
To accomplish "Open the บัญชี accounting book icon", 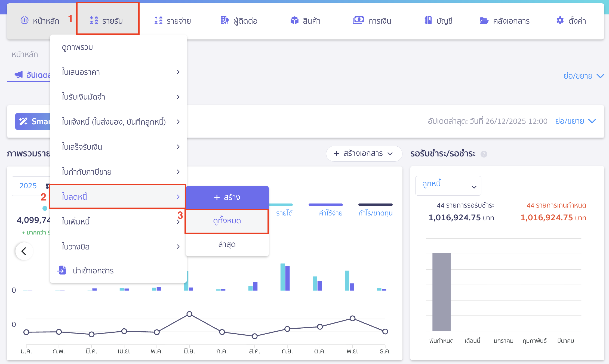I will (428, 20).
